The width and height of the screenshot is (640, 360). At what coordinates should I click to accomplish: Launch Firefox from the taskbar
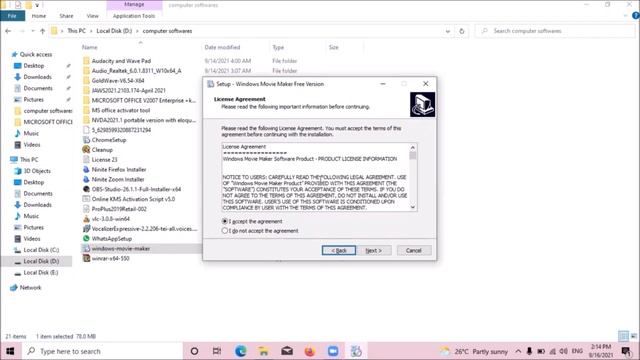tap(310, 351)
